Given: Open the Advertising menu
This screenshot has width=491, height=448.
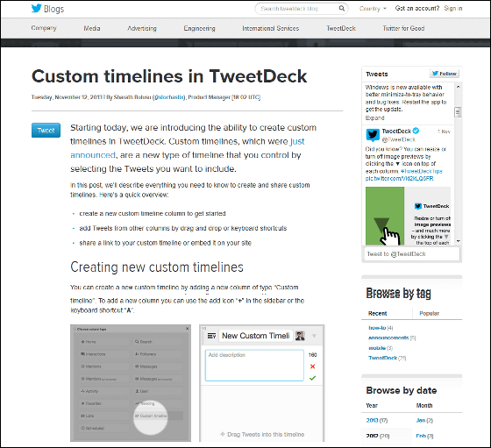Looking at the screenshot, I should tap(142, 28).
